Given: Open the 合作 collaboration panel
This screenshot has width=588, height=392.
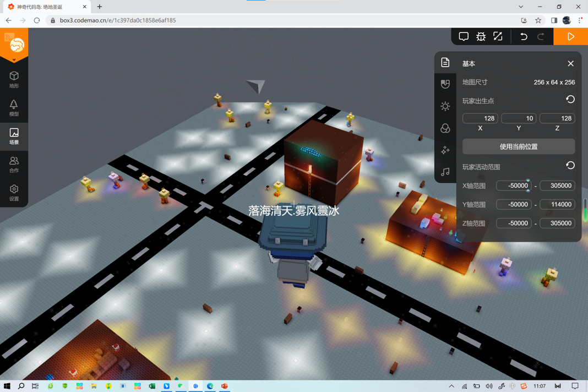Looking at the screenshot, I should point(14,165).
